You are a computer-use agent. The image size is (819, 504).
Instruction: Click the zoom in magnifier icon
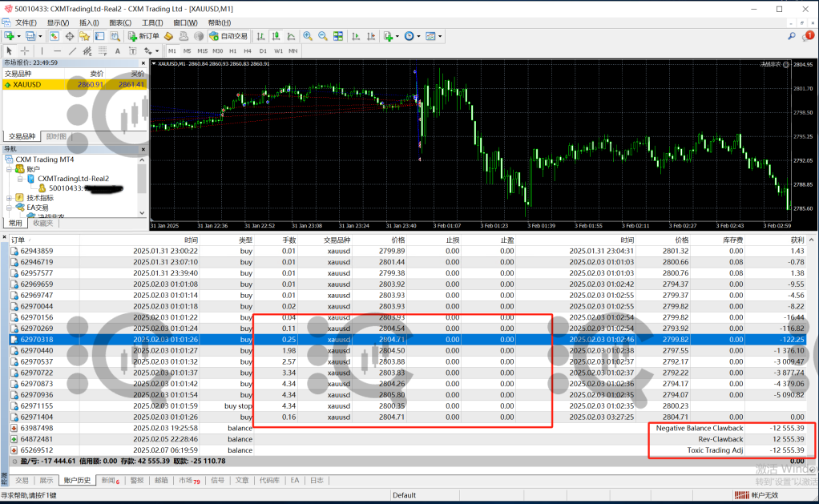(308, 36)
